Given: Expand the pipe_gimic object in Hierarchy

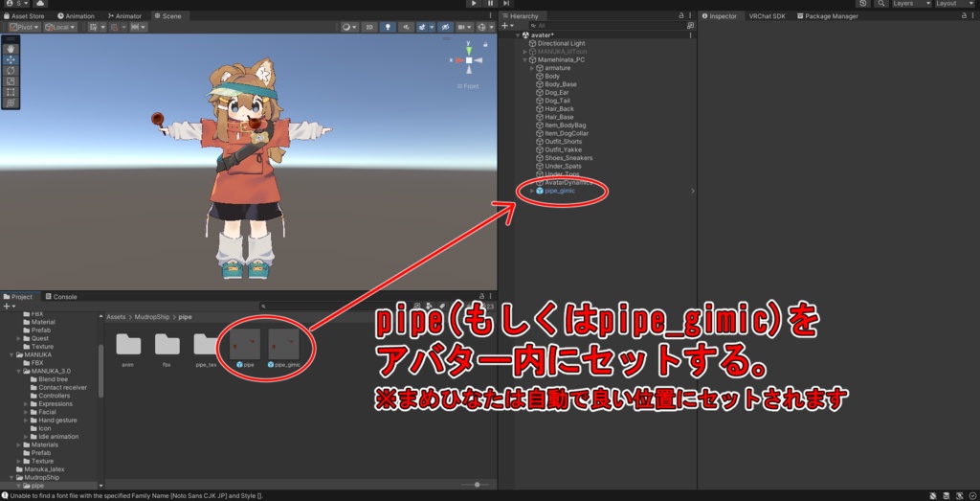Looking at the screenshot, I should 532,191.
